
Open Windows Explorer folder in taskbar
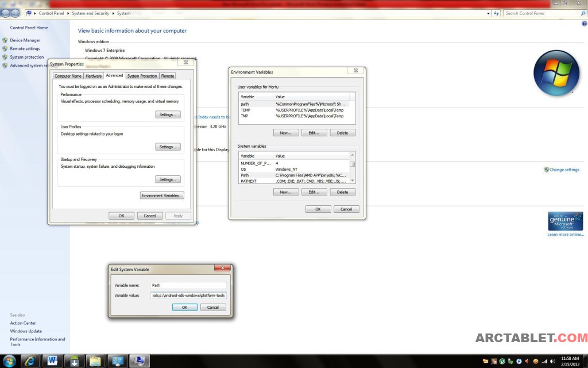click(96, 361)
